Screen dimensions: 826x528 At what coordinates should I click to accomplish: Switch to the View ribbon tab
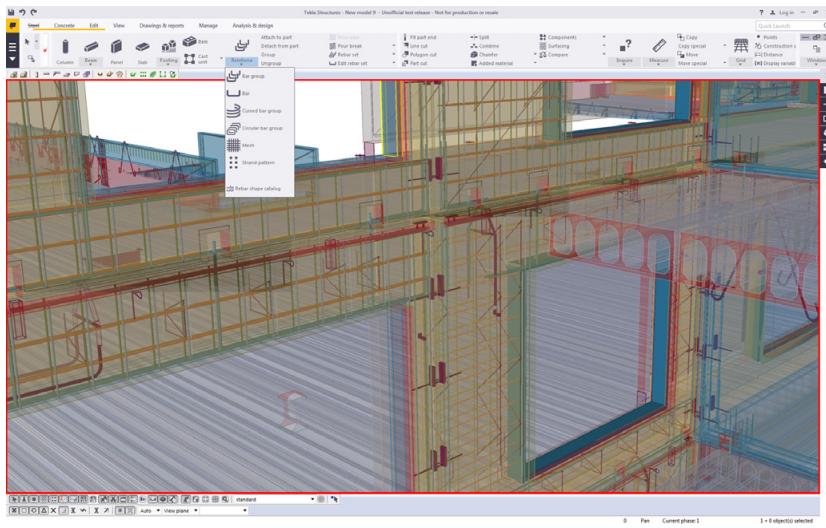pyautogui.click(x=119, y=25)
